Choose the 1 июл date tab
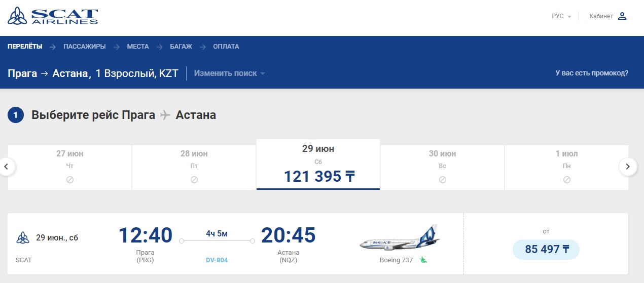 pyautogui.click(x=566, y=168)
